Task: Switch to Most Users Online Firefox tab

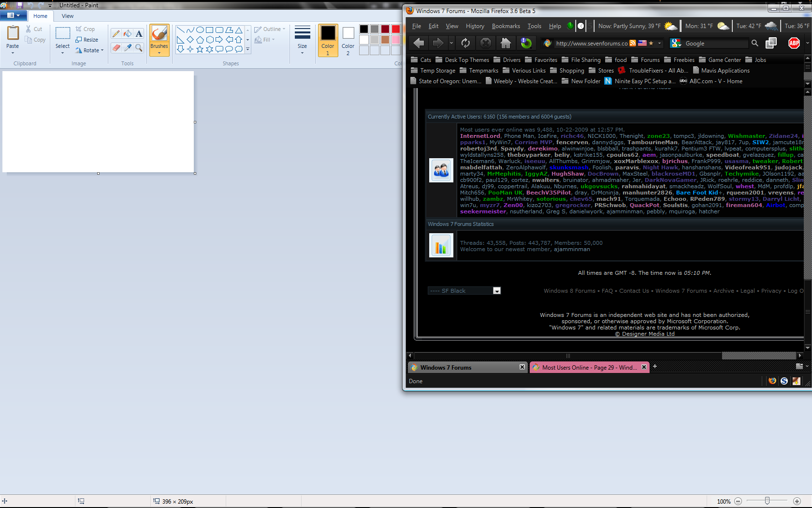Action: click(589, 368)
